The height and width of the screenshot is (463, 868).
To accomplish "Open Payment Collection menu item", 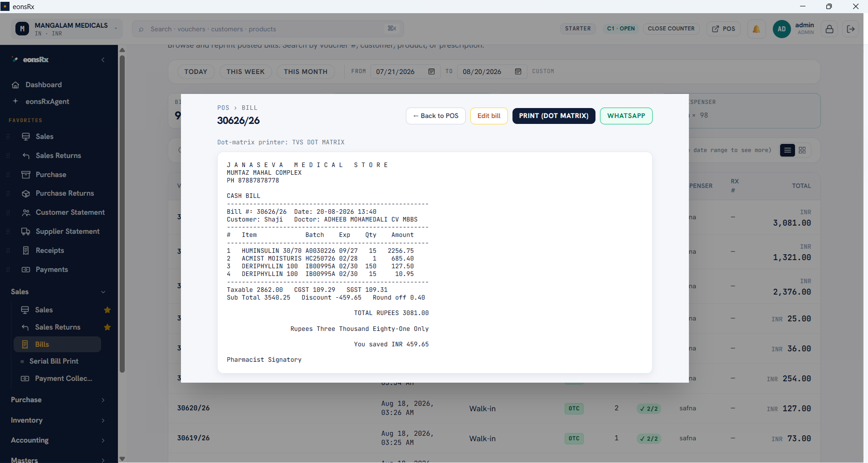I will click(x=57, y=379).
